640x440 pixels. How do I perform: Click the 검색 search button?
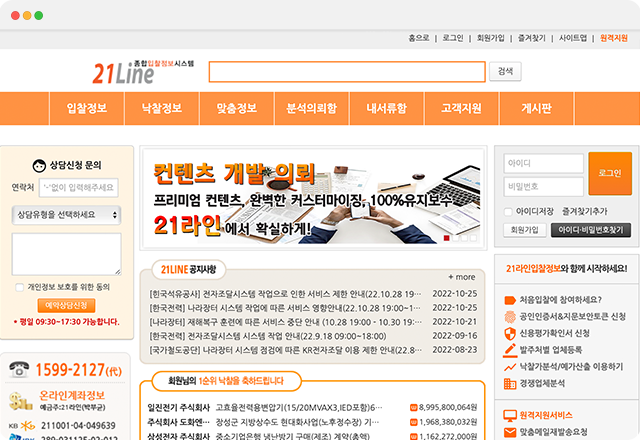[x=505, y=71]
